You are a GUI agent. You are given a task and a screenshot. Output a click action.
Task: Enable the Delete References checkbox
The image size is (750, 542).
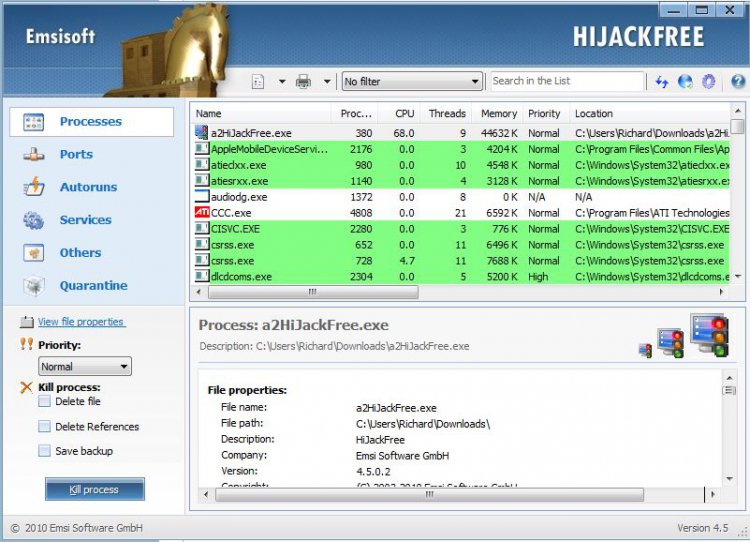point(44,426)
